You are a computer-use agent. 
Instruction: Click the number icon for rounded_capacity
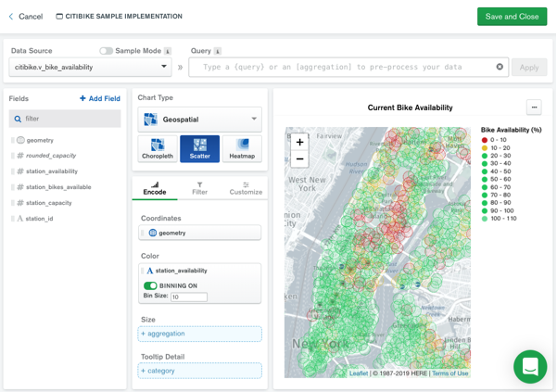tap(20, 156)
